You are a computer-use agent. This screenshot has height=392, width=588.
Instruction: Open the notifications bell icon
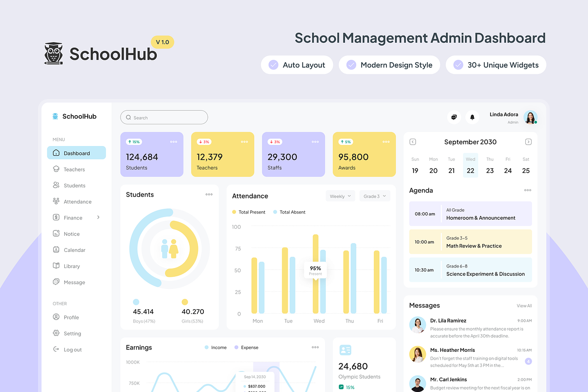click(472, 117)
